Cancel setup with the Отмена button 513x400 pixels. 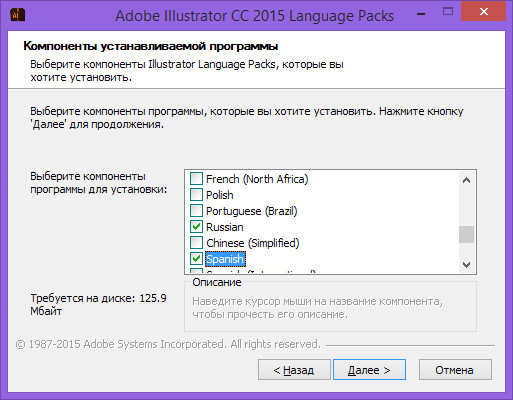point(455,370)
